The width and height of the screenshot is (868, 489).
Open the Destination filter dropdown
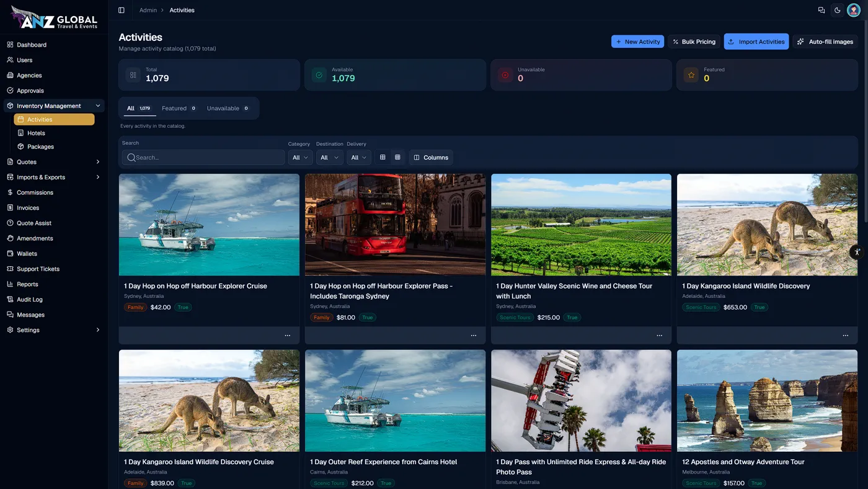pos(329,158)
